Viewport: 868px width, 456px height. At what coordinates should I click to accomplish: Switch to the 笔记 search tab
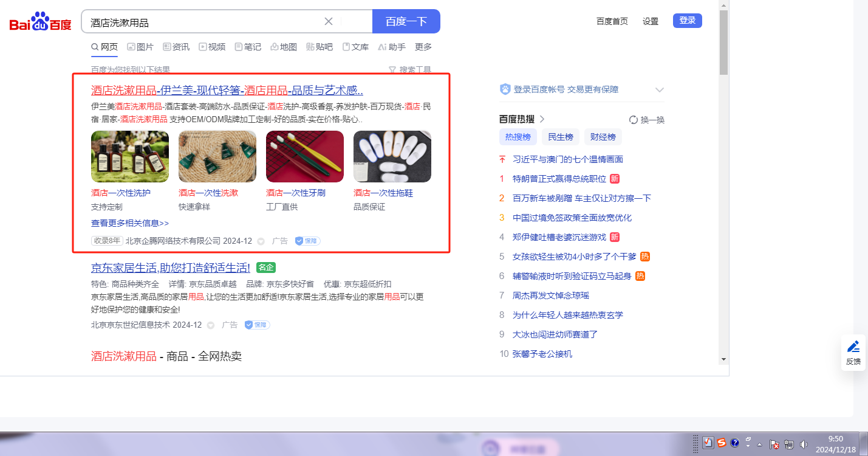248,47
